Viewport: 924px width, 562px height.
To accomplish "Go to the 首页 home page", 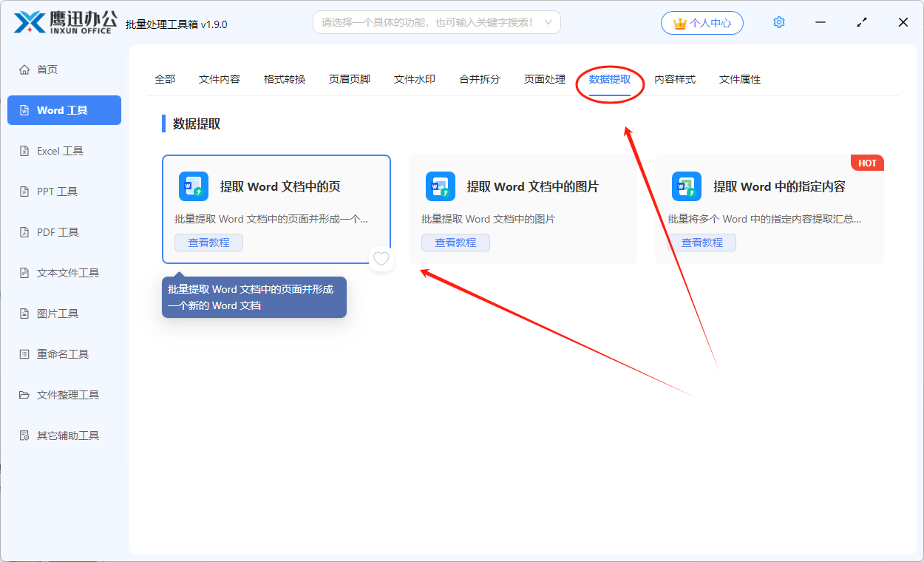I will [46, 69].
